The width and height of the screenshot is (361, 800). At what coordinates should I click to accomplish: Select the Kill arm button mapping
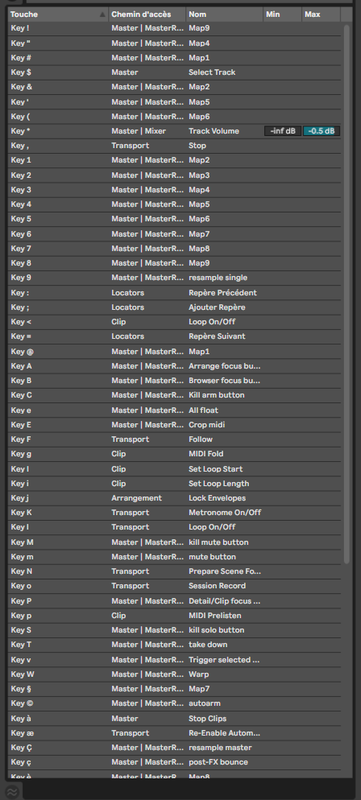[216, 395]
